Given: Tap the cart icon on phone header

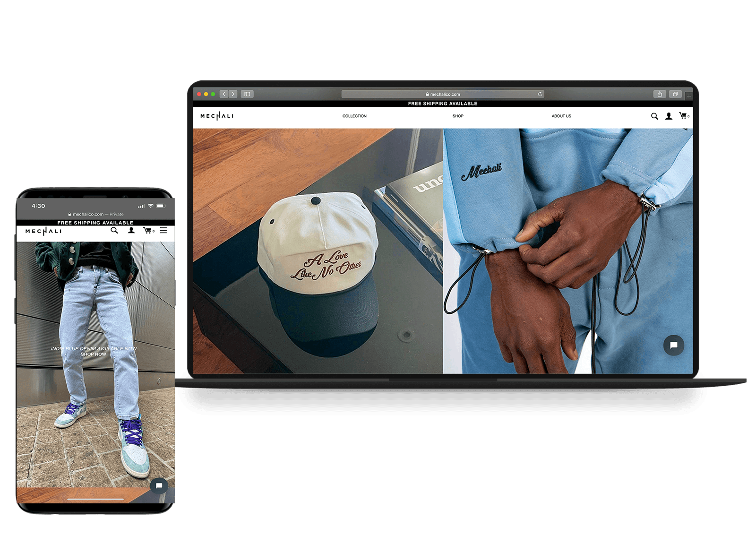Looking at the screenshot, I should (148, 231).
